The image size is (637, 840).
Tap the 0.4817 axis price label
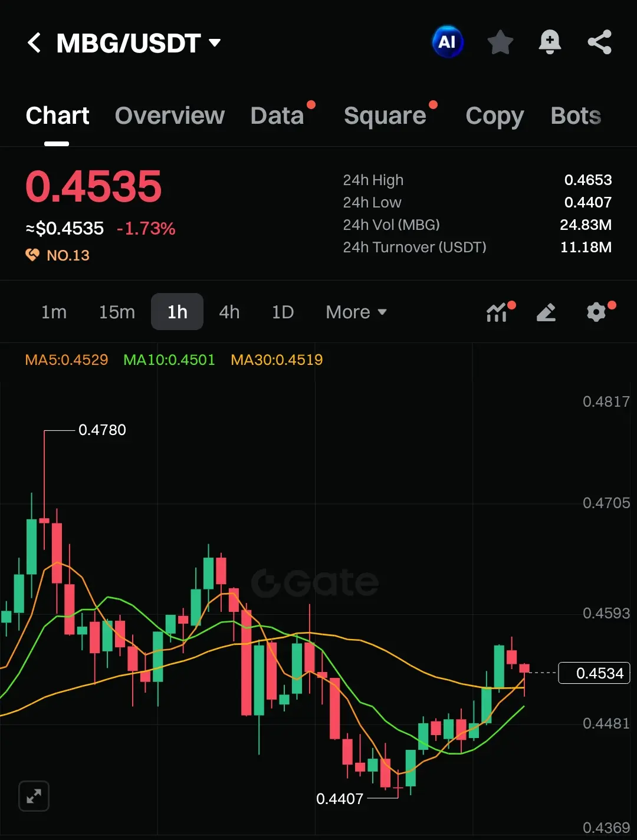pos(606,401)
